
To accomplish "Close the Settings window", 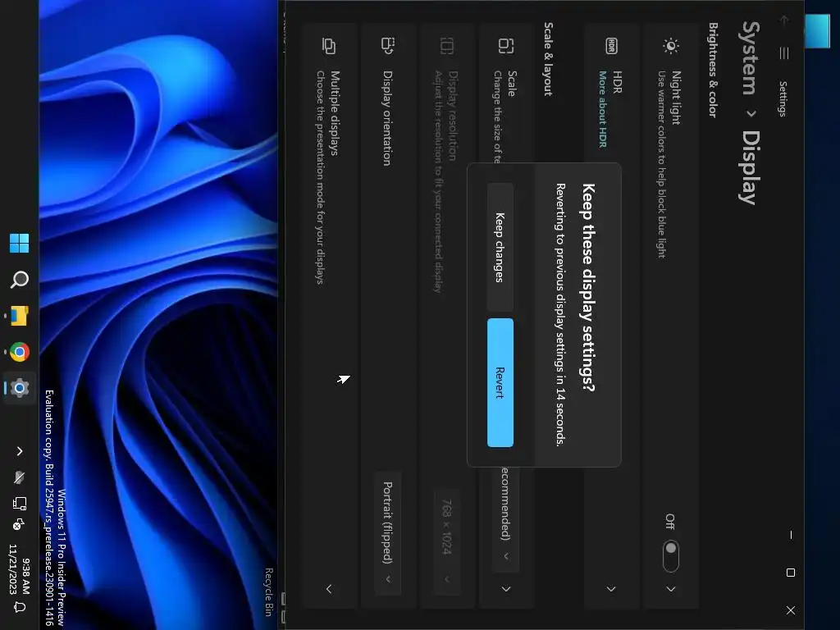I will click(791, 609).
